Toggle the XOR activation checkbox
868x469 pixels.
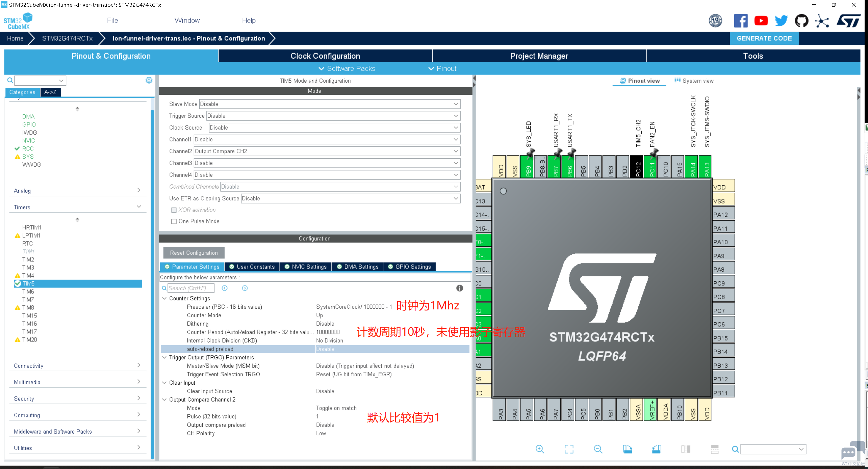(174, 210)
